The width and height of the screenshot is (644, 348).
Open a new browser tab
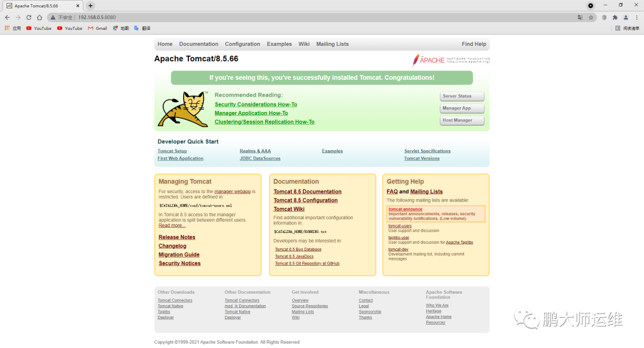pos(91,6)
